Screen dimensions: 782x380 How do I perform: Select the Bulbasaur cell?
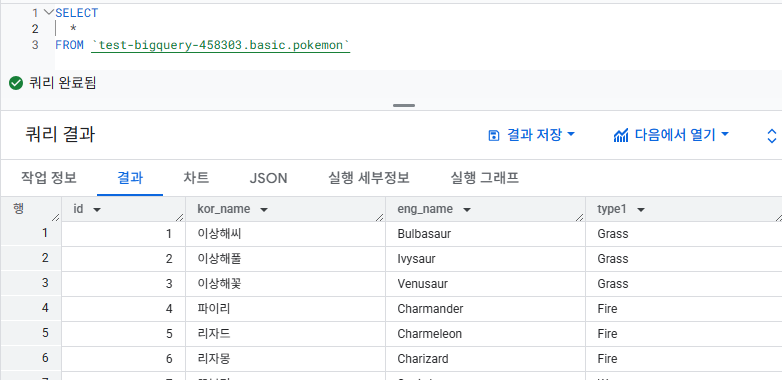pyautogui.click(x=485, y=234)
